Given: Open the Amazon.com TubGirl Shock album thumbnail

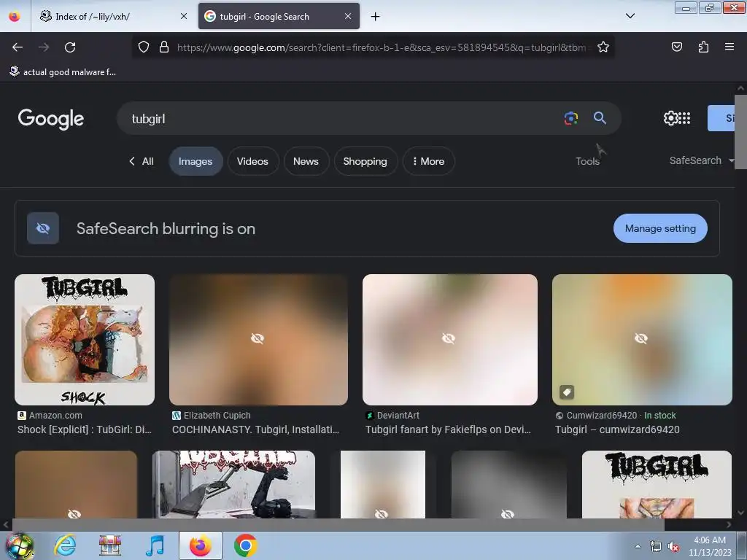Looking at the screenshot, I should (85, 340).
